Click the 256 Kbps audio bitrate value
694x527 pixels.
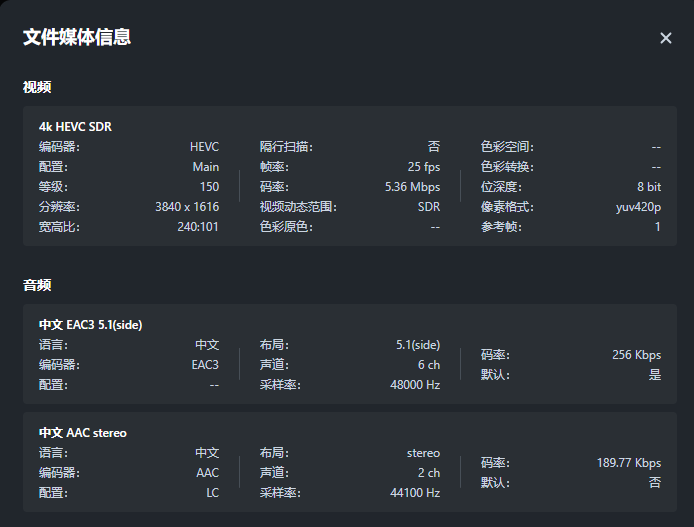[636, 355]
